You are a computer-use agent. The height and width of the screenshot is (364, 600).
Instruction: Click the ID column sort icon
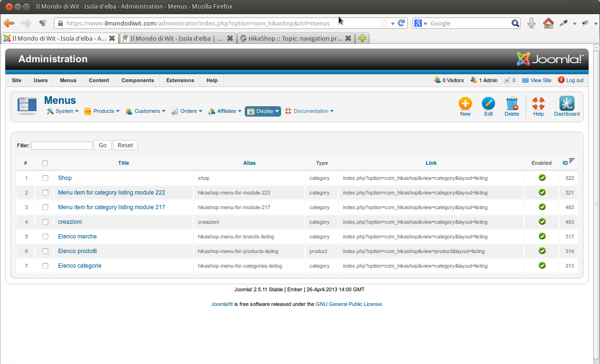[572, 161]
